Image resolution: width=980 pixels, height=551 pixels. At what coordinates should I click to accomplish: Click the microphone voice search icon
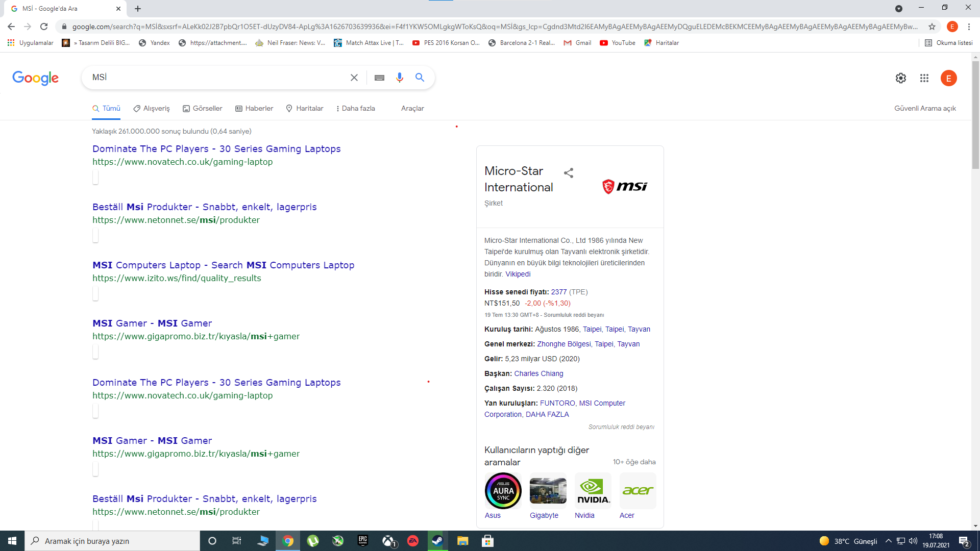tap(400, 78)
